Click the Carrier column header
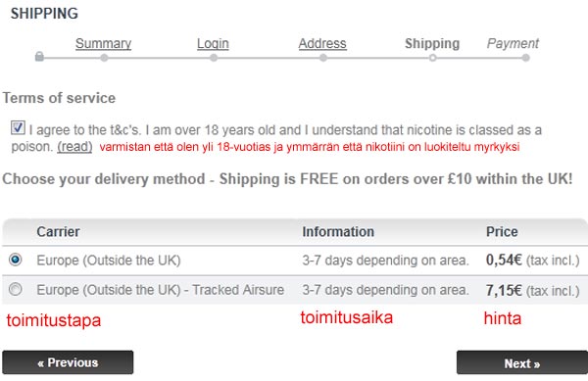The width and height of the screenshot is (588, 381). [58, 231]
